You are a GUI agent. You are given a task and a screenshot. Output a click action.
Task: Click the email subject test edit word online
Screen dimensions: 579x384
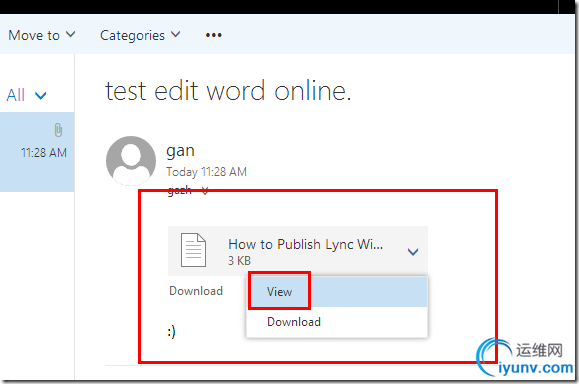[228, 91]
